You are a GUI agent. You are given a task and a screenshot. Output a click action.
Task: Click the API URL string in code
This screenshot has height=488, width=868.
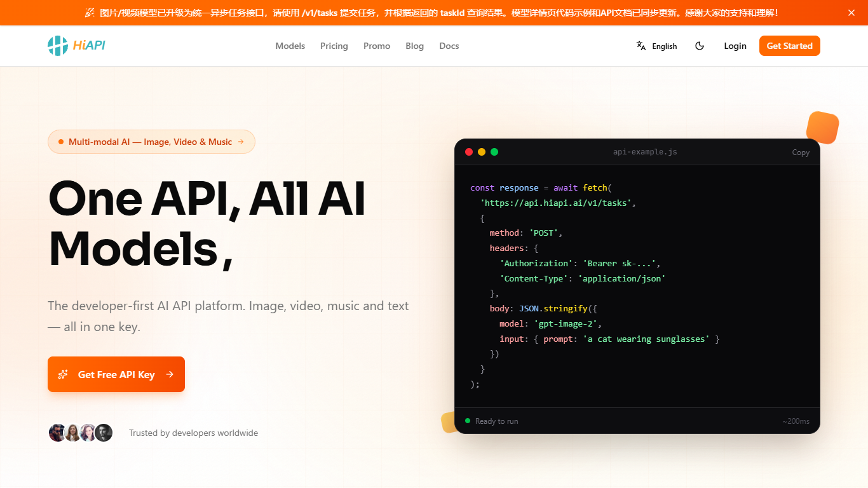[x=556, y=203]
